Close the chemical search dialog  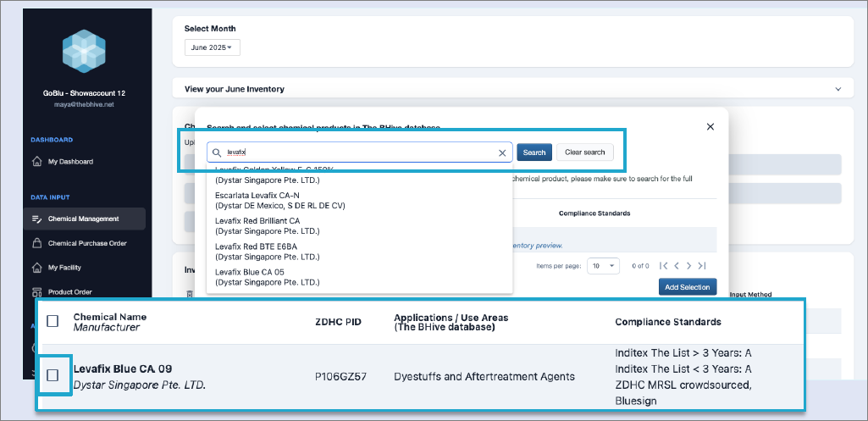pyautogui.click(x=710, y=127)
